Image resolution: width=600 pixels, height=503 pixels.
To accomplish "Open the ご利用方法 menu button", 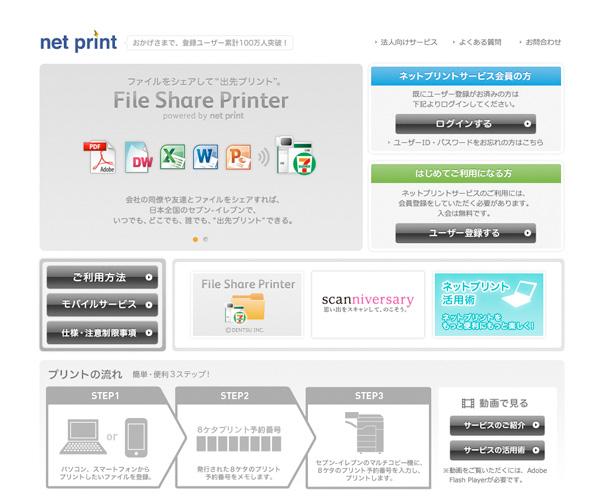I will [102, 277].
